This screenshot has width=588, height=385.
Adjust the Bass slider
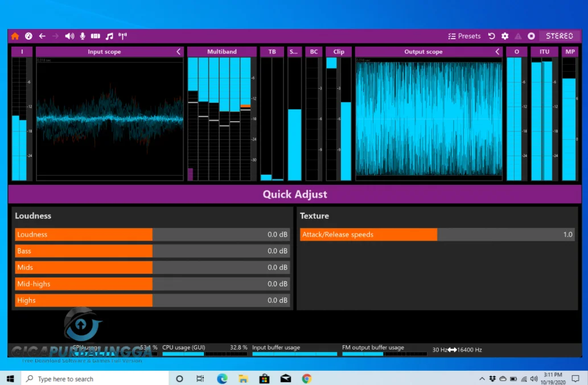pos(152,251)
